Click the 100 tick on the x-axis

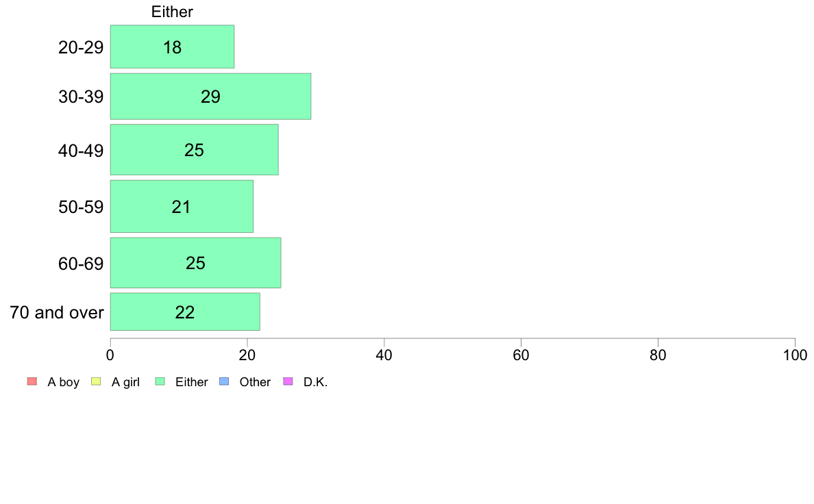tap(795, 355)
